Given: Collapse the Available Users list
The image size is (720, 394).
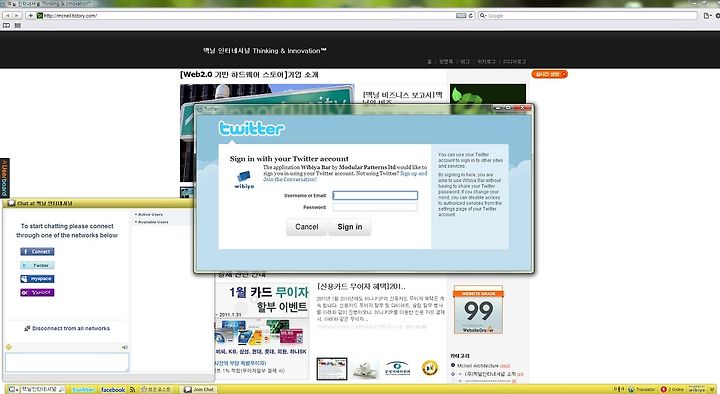Looking at the screenshot, I should [x=152, y=222].
